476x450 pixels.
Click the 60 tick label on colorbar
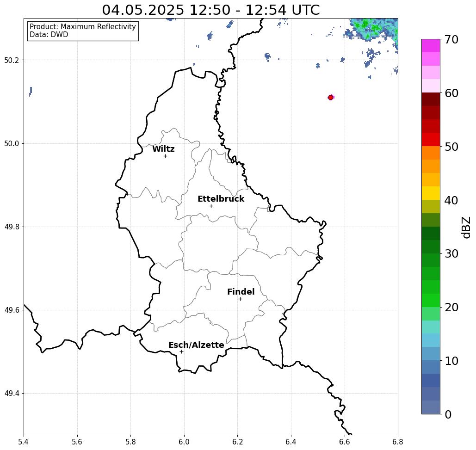pos(451,93)
